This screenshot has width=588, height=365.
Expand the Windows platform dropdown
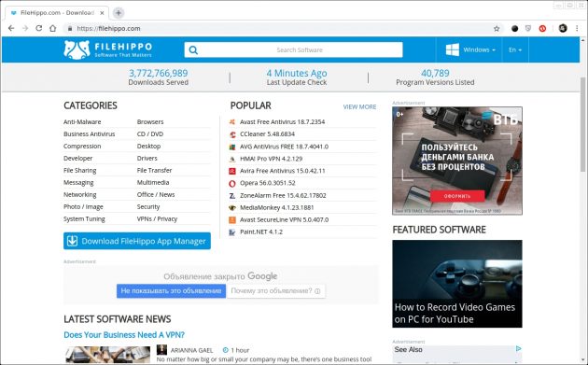(x=479, y=49)
